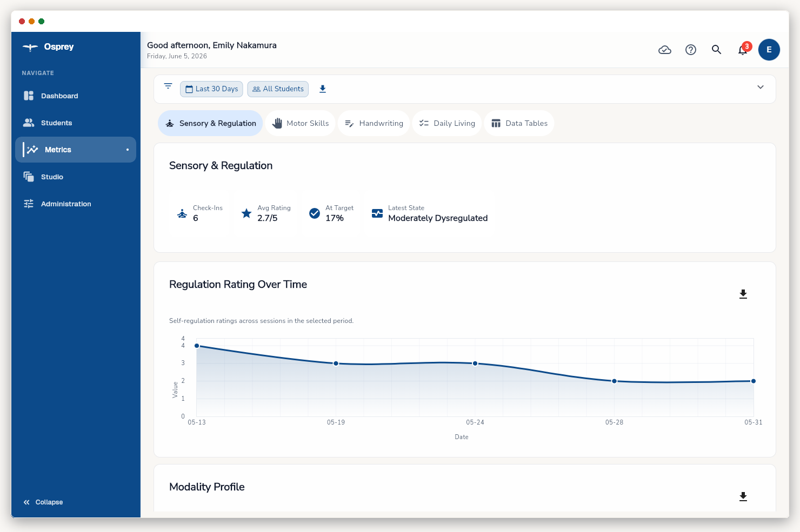The width and height of the screenshot is (800, 532).
Task: Click the search magnifier icon
Action: (x=717, y=50)
